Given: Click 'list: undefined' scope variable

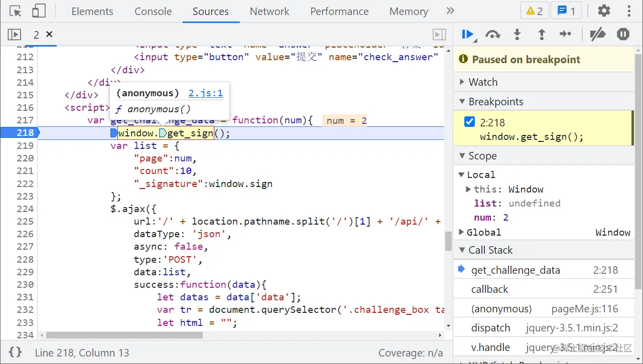Looking at the screenshot, I should [x=517, y=203].
